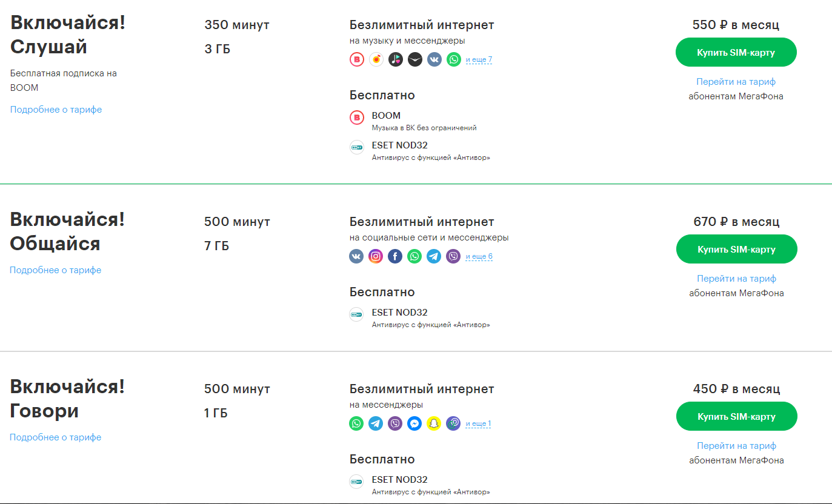832x504 pixels.
Task: Click the Facebook icon in Общайся tariff
Action: point(395,256)
